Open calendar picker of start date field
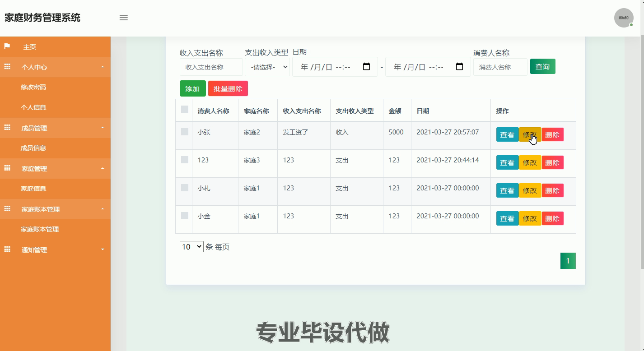 (367, 67)
